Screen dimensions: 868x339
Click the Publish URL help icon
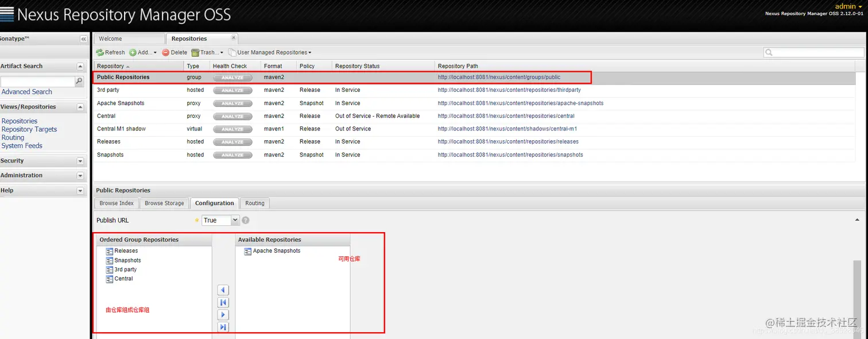coord(246,220)
